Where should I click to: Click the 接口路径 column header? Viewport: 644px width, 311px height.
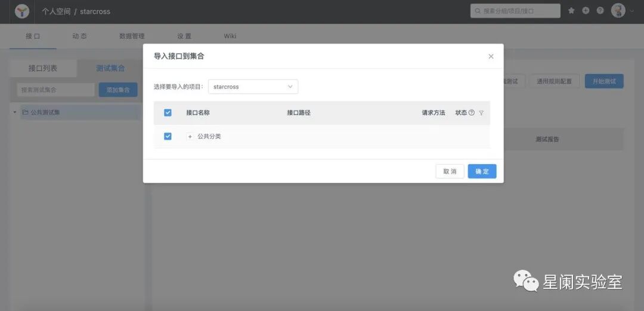point(299,113)
